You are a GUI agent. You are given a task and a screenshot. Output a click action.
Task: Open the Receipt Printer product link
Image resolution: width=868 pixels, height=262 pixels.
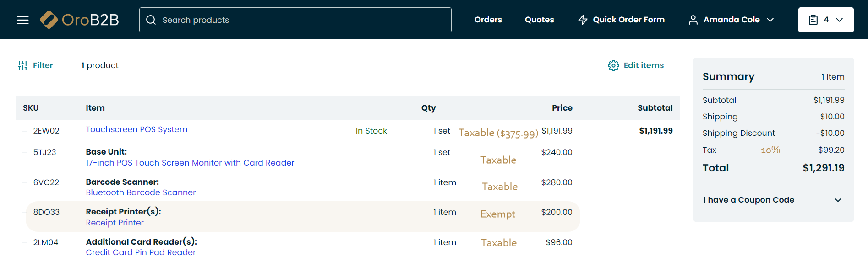(115, 223)
